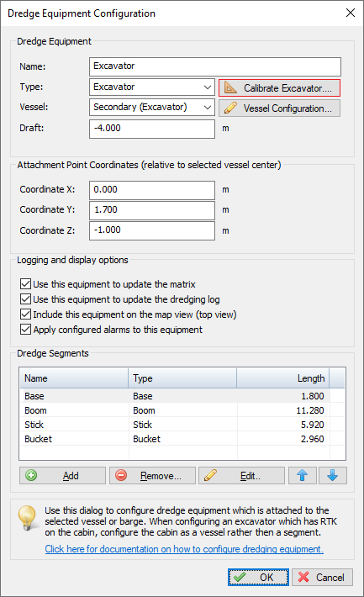Expand the Type dropdown
The height and width of the screenshot is (597, 364).
(152, 87)
